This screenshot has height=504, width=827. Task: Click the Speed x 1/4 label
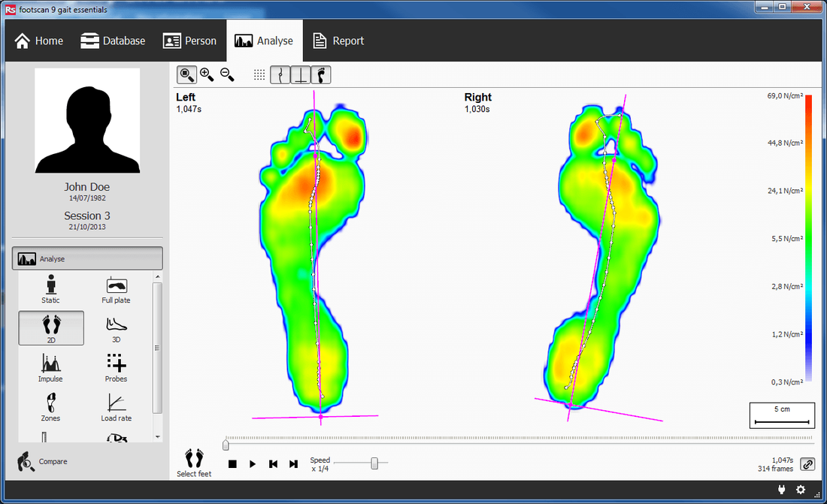[x=320, y=464]
